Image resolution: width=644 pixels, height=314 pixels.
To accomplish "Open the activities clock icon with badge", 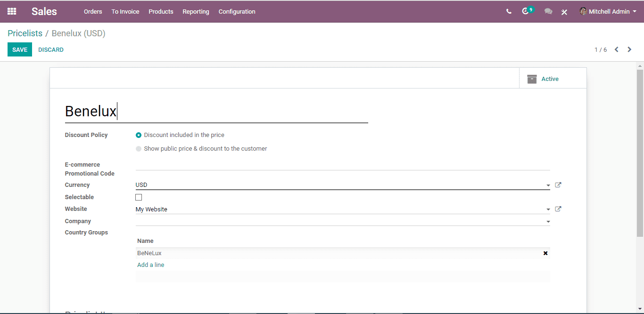I will pos(528,11).
